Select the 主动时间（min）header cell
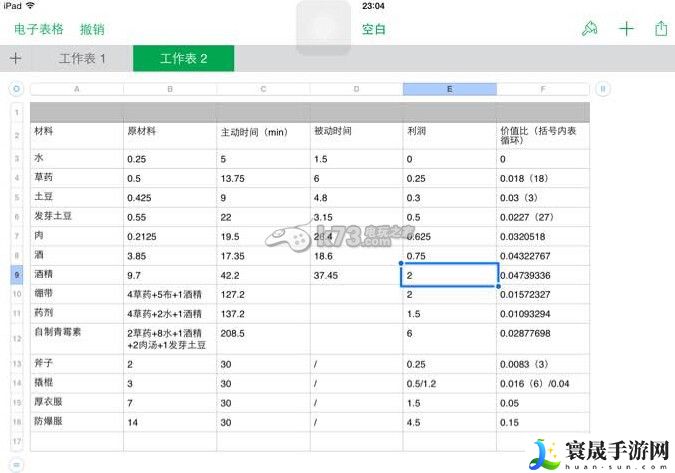This screenshot has width=675, height=473. [x=263, y=136]
